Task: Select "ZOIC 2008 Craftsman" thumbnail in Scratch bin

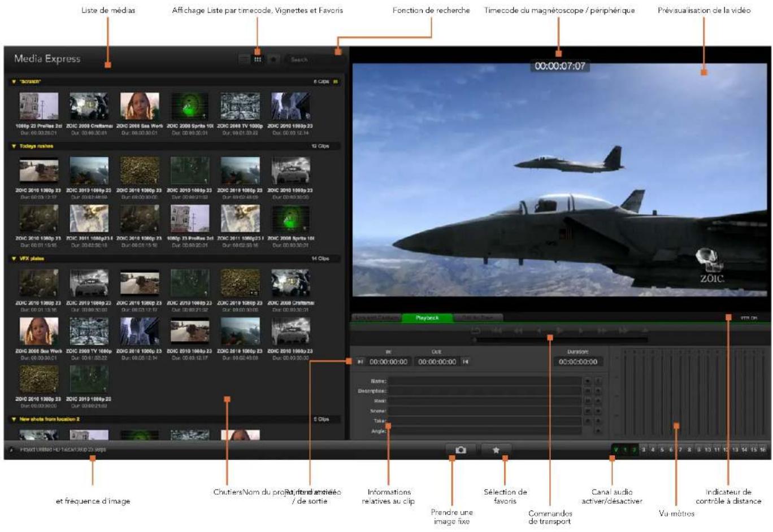Action: (89, 107)
